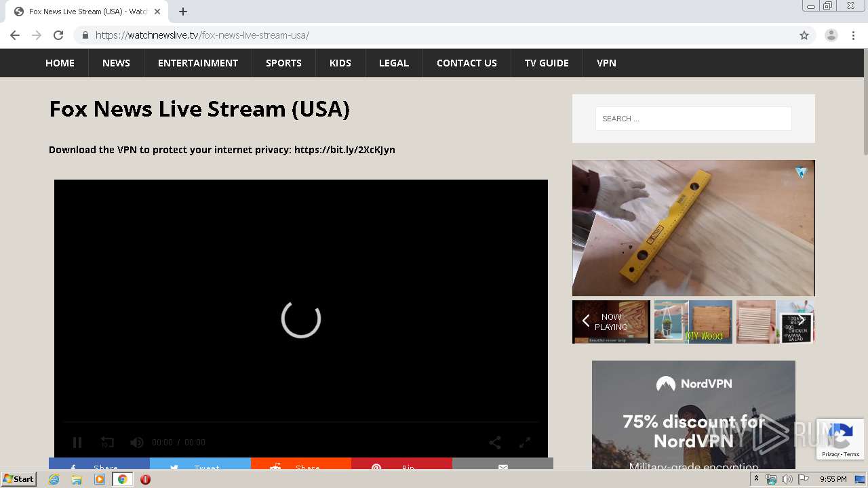
Task: Close the Fox News Live Stream tab
Action: tap(157, 12)
